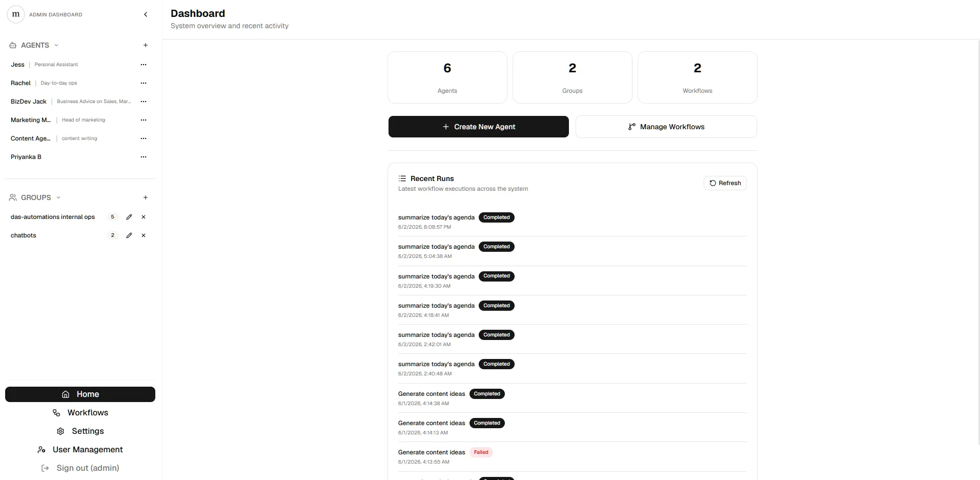Screen dimensions: 980x480
Task: Sign out of the admin account
Action: point(80,468)
